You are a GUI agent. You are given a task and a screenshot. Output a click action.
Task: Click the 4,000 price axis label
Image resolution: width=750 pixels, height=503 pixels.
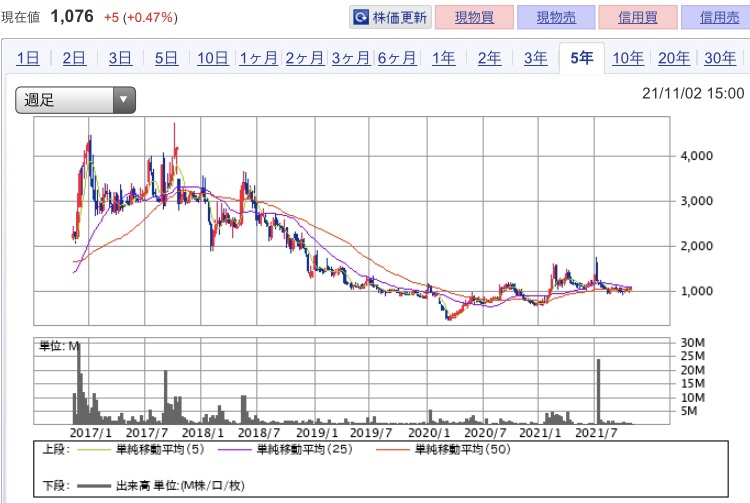(697, 156)
